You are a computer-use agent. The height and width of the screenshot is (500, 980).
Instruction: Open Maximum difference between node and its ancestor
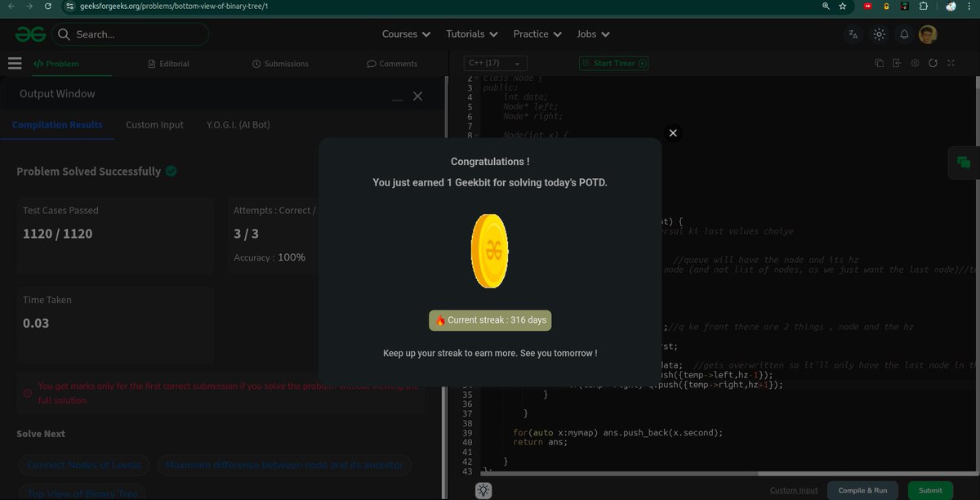pos(284,465)
